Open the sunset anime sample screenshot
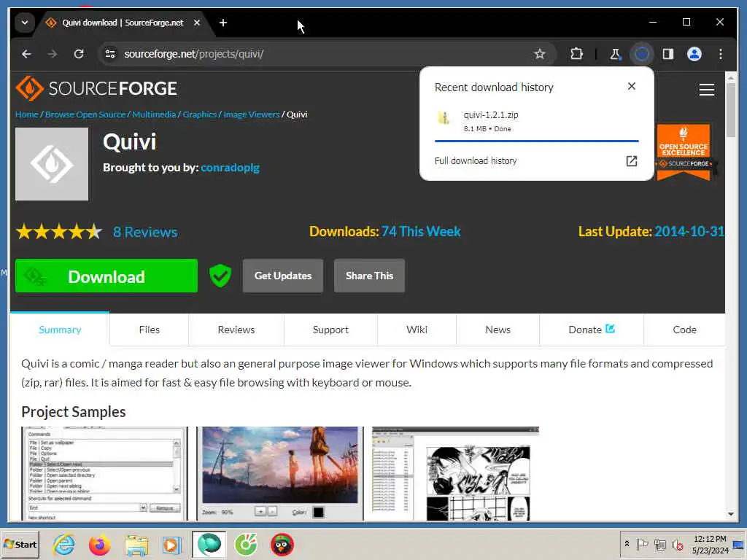This screenshot has width=747, height=560. 280,473
